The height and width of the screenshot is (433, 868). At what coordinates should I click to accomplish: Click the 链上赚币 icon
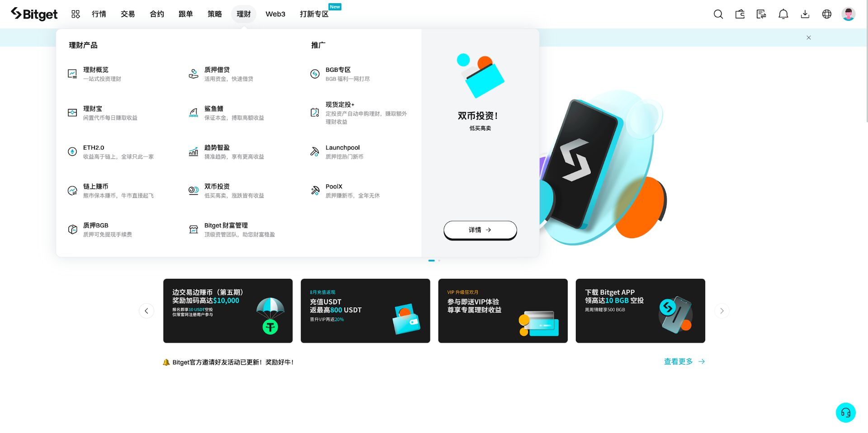pos(72,190)
